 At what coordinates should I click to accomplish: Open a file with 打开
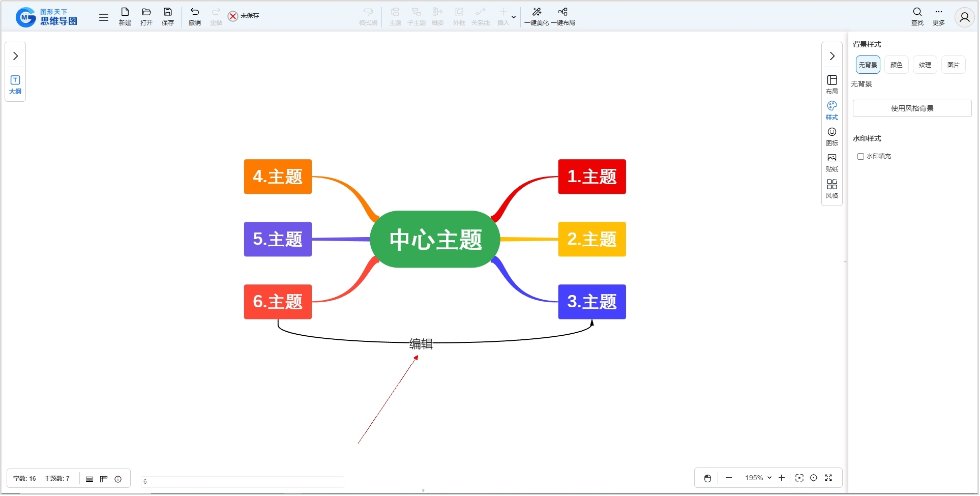click(146, 17)
